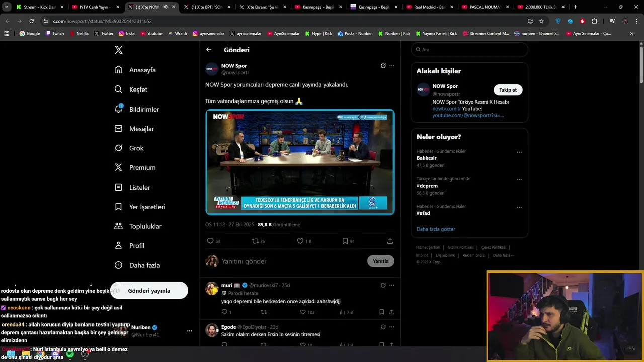
Task: Open the tab search dropdown arrow
Action: [x=7, y=7]
